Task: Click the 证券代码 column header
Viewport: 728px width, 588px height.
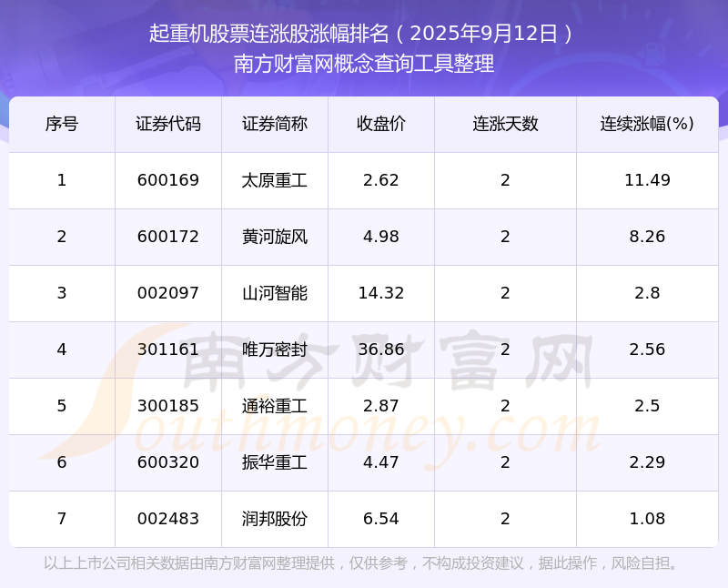Action: coord(168,124)
